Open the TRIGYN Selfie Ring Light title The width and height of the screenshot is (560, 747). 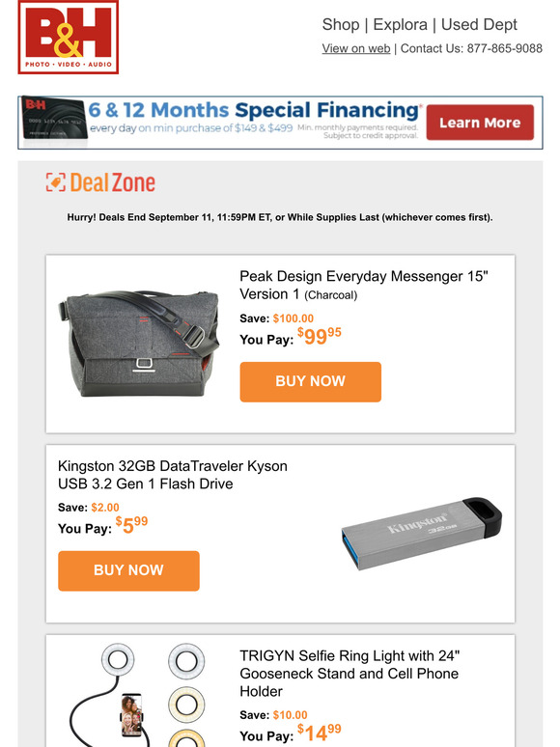350,673
